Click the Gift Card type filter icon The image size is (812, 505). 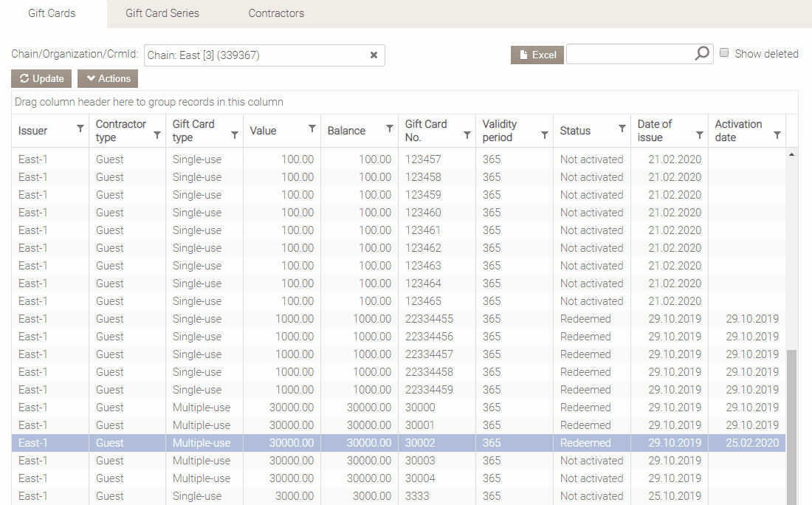(235, 135)
